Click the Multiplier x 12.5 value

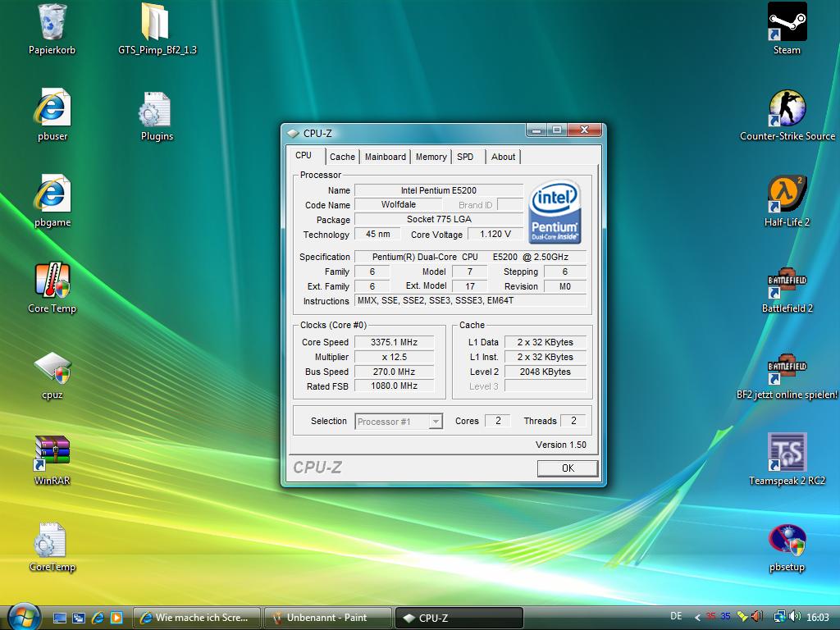[395, 357]
